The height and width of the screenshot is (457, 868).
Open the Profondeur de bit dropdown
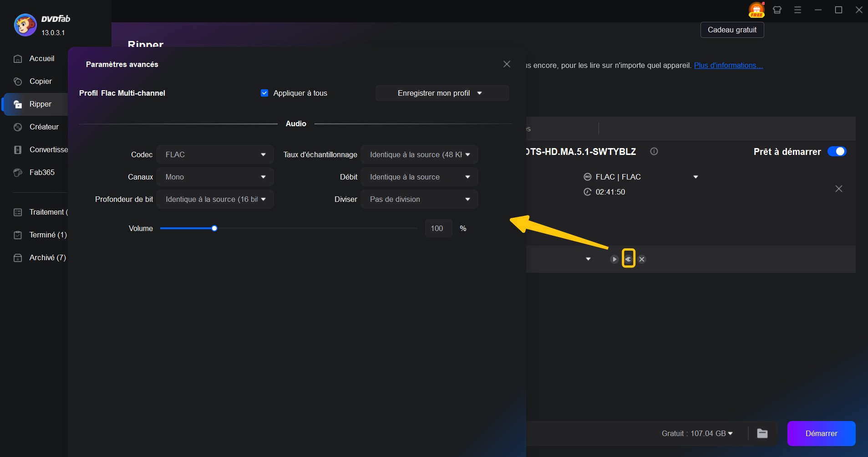coord(215,199)
